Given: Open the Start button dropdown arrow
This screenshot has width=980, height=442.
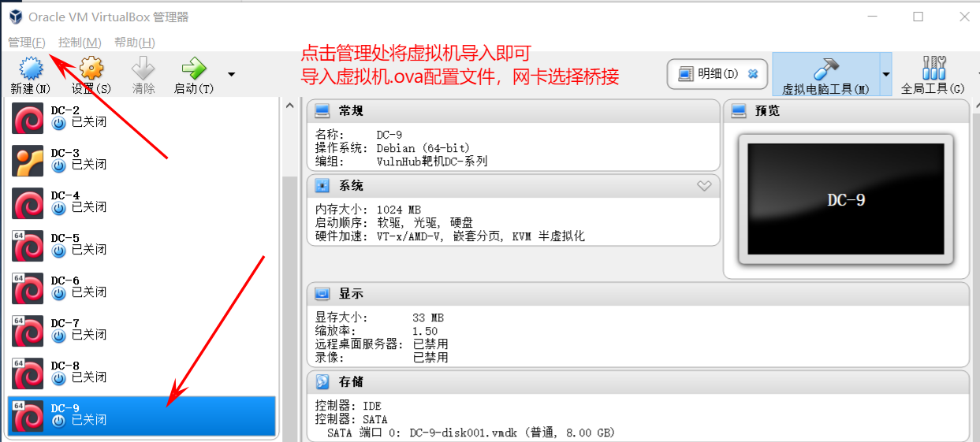Looking at the screenshot, I should pyautogui.click(x=231, y=75).
